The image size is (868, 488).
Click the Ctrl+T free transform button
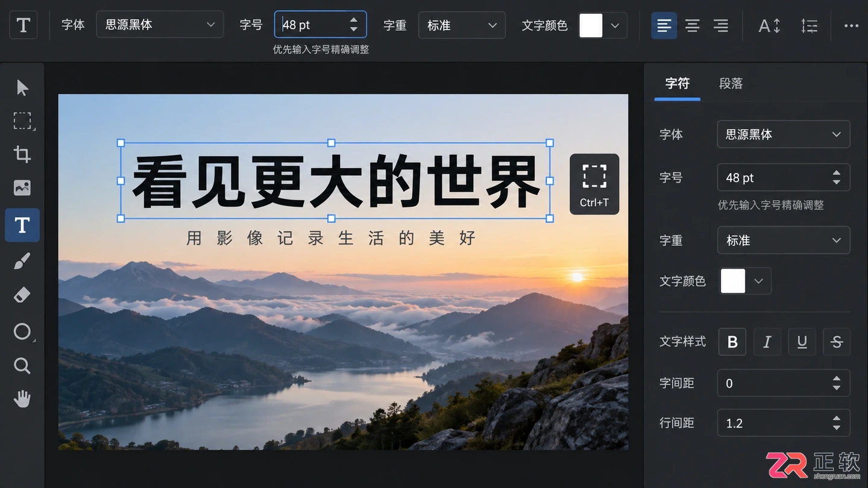(x=594, y=184)
